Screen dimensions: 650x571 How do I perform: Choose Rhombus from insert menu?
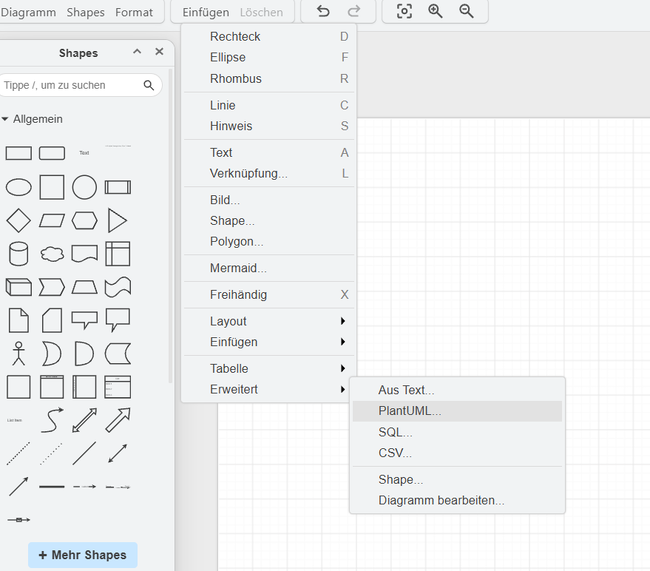[269, 79]
